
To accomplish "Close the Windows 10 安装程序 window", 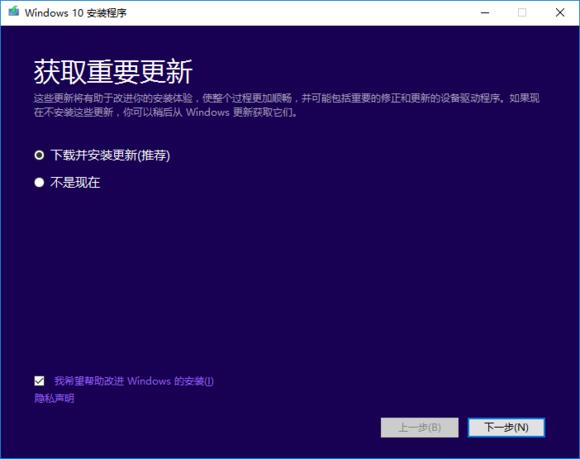I will point(560,13).
